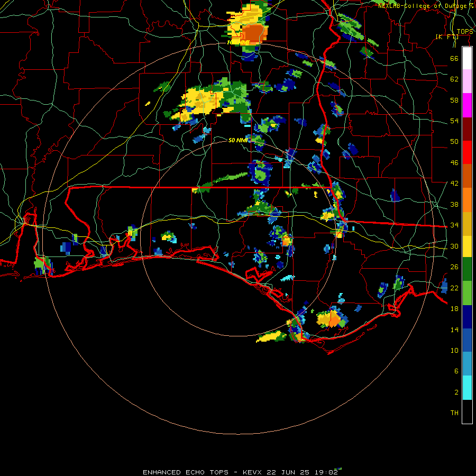
Task: Click the white swatch in the tops legend
Action: pos(467,58)
